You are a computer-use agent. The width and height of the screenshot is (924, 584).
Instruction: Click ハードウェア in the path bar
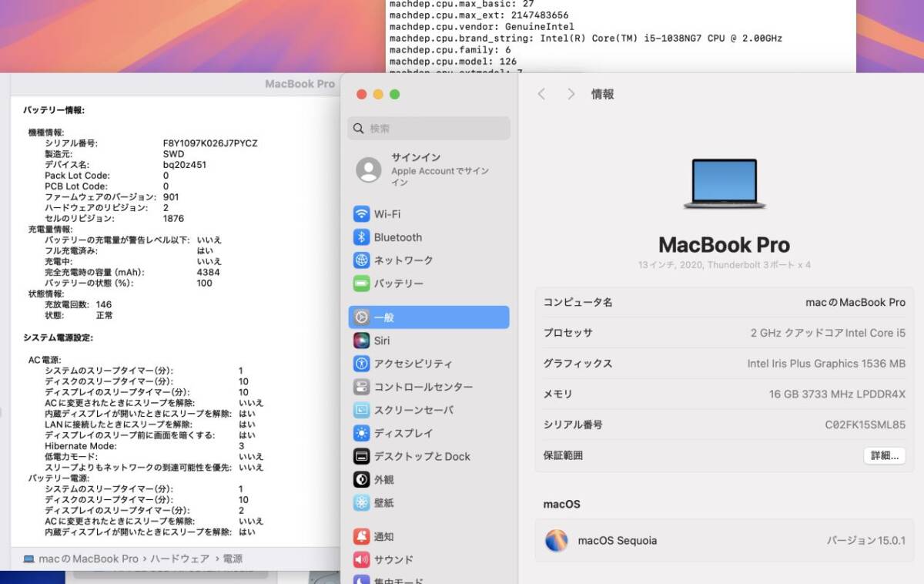pos(180,559)
